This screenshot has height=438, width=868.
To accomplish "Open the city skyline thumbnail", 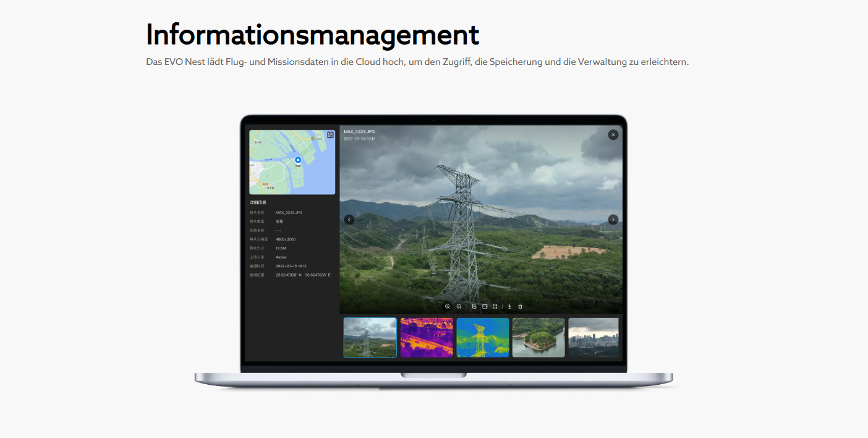I will click(594, 337).
